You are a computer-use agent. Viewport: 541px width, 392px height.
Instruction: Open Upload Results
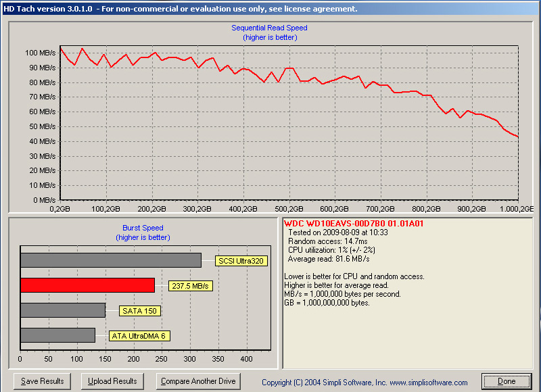pos(112,381)
